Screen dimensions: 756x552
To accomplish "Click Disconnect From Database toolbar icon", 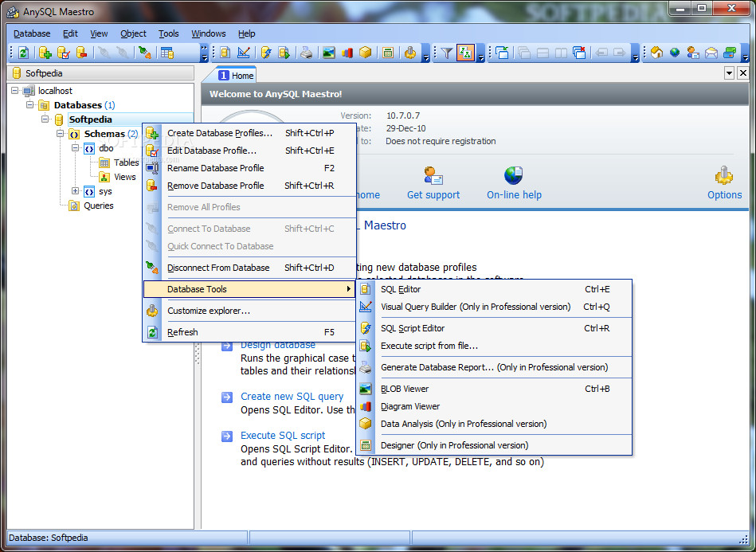I will coord(145,53).
